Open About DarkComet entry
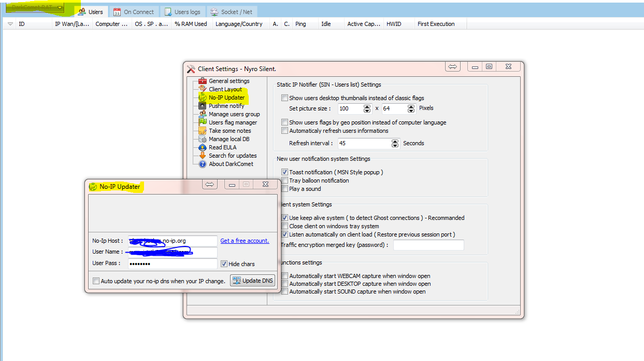The height and width of the screenshot is (361, 644). pyautogui.click(x=231, y=164)
